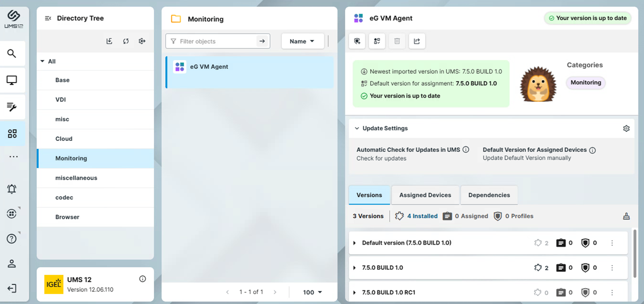644x304 pixels.
Task: Click the Monitoring category chip
Action: (x=586, y=83)
